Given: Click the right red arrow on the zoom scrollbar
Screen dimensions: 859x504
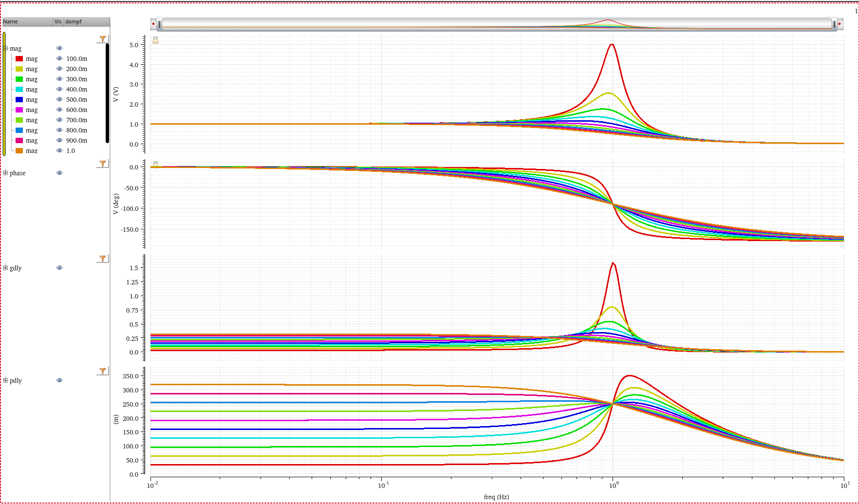Looking at the screenshot, I should (x=840, y=24).
